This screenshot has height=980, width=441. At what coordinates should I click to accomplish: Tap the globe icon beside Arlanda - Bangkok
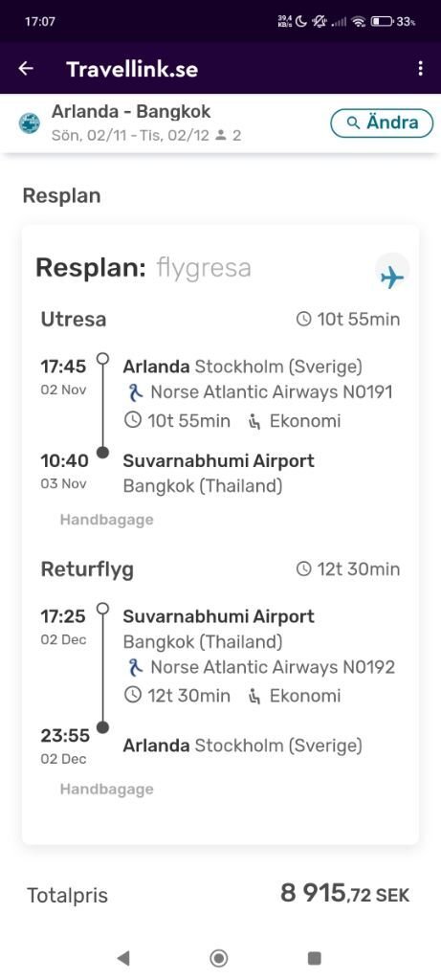point(29,123)
